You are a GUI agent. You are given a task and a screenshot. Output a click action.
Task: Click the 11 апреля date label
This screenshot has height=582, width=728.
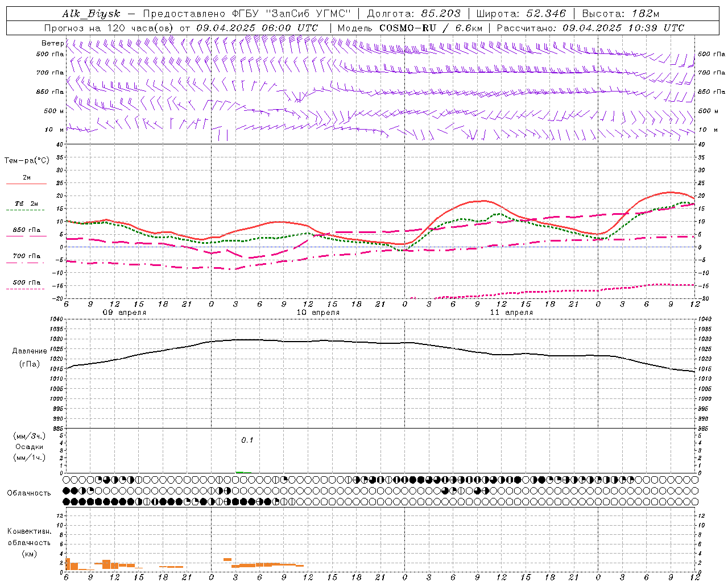pyautogui.click(x=511, y=313)
